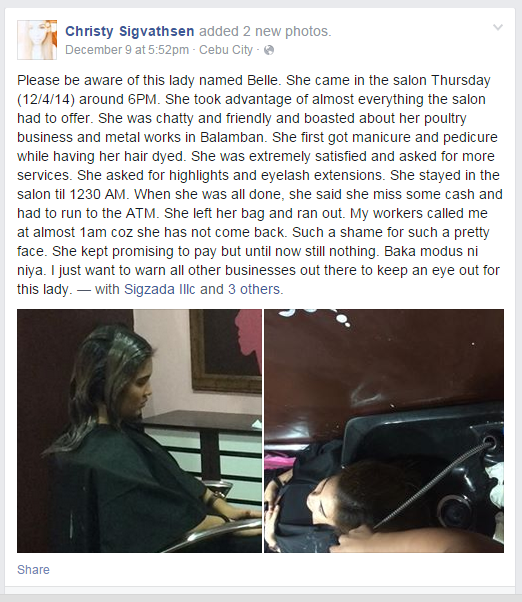Open the Cebu City location link
Viewport: 522px width, 602px height.
tap(226, 50)
